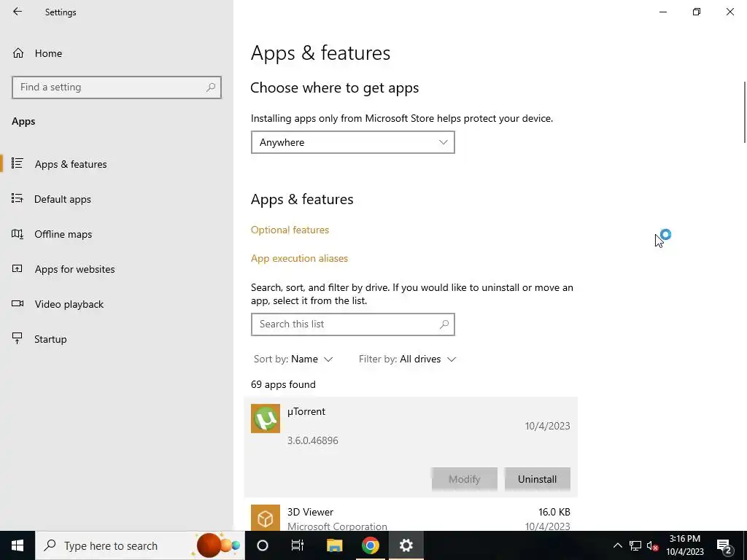Select the µTorrent app name

[306, 411]
